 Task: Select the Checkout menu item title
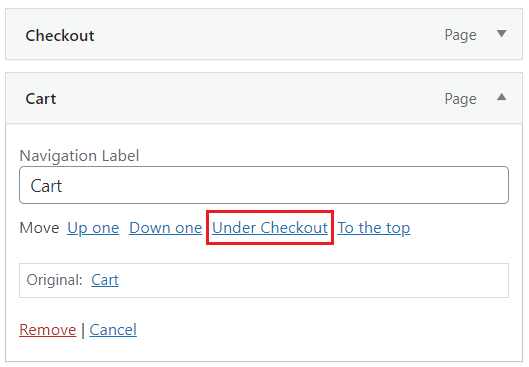[60, 35]
